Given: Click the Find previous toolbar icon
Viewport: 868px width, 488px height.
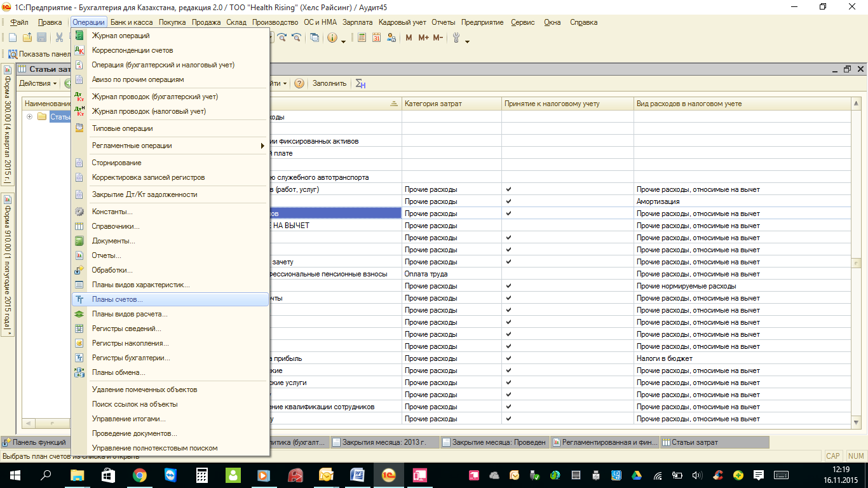Looking at the screenshot, I should point(297,37).
